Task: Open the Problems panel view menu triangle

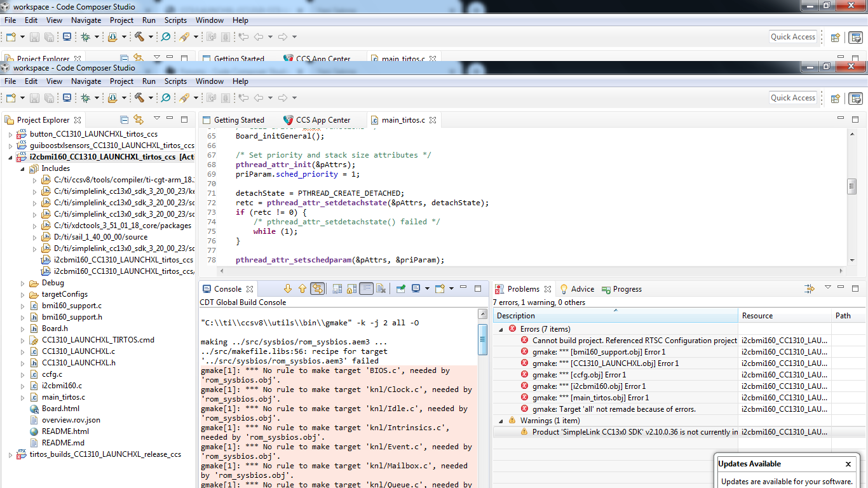Action: (827, 288)
